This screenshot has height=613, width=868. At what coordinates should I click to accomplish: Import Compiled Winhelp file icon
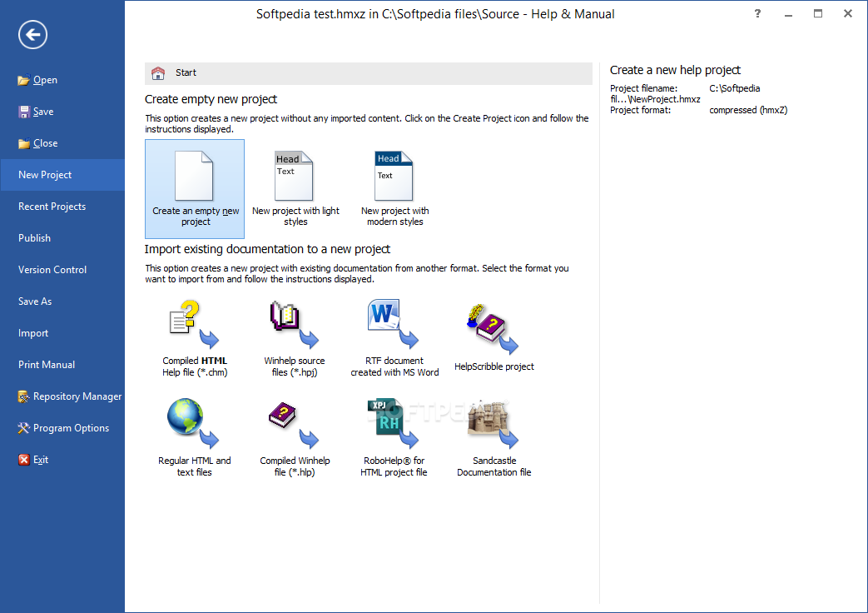coord(294,425)
